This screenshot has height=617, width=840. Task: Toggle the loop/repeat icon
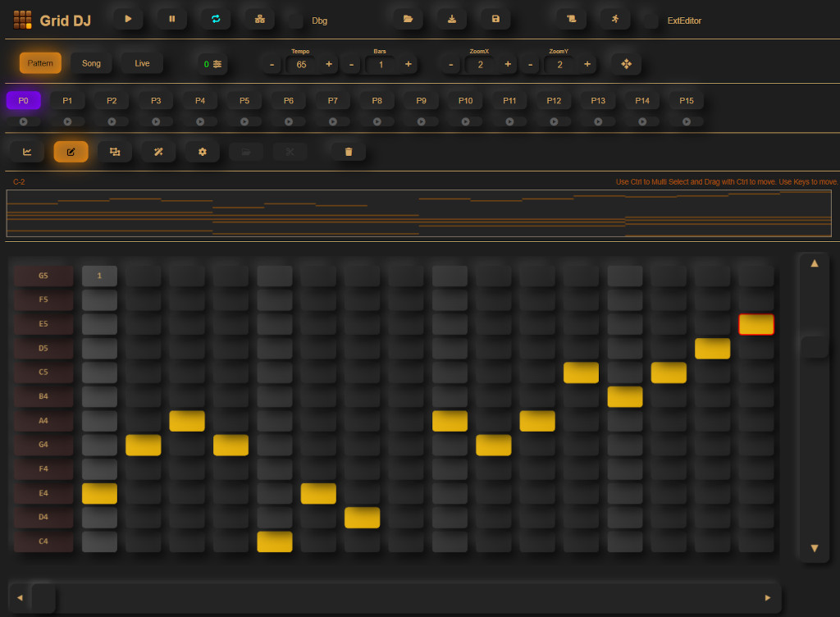click(x=216, y=19)
